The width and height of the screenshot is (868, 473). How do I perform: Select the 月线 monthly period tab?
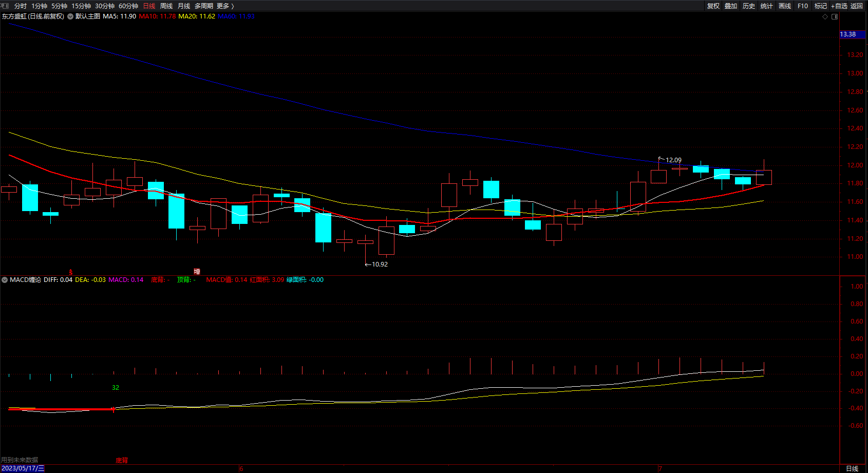click(184, 6)
